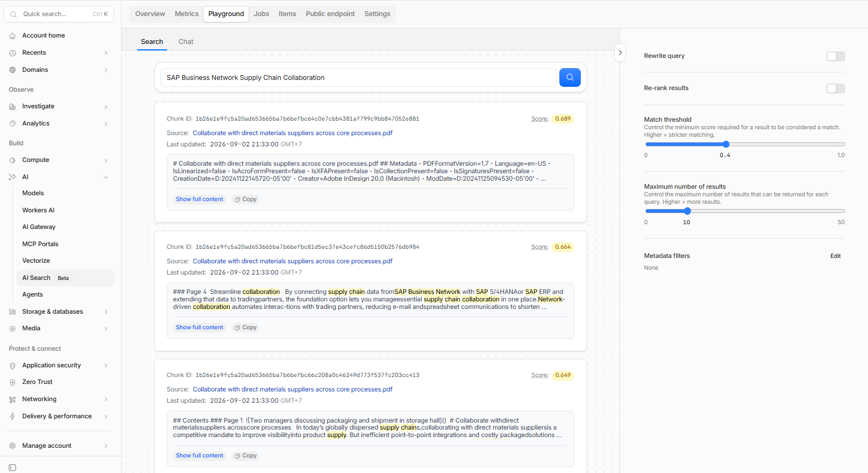Adjust Maximum number of results slider handle
The height and width of the screenshot is (473, 868).
coord(687,211)
